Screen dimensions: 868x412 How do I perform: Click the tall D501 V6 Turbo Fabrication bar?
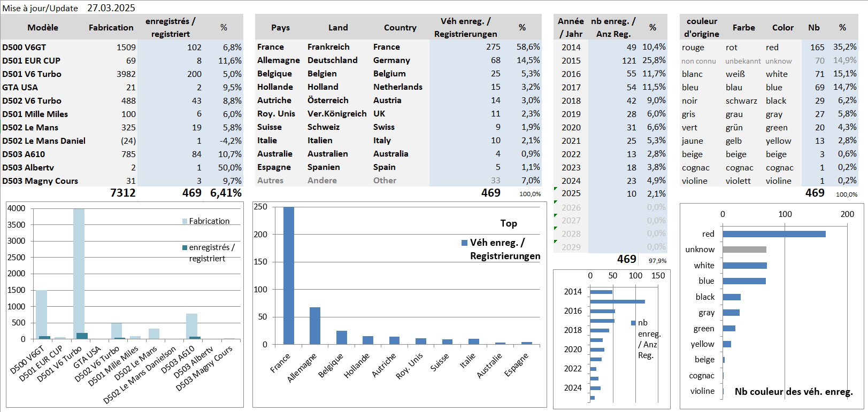coord(79,274)
